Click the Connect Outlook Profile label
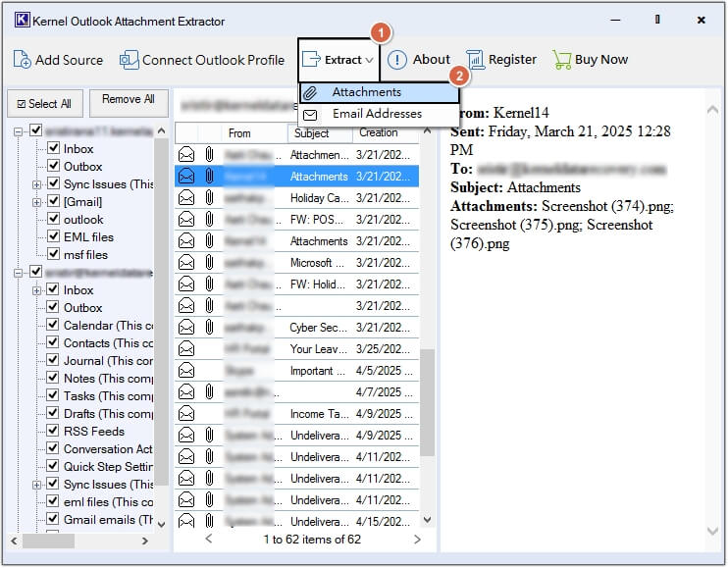This screenshot has height=568, width=728. point(213,60)
